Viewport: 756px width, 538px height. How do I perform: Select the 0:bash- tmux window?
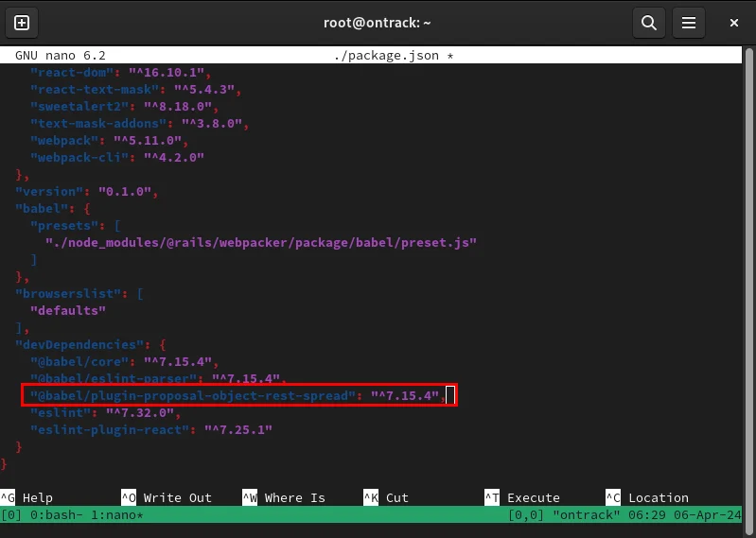(57, 515)
